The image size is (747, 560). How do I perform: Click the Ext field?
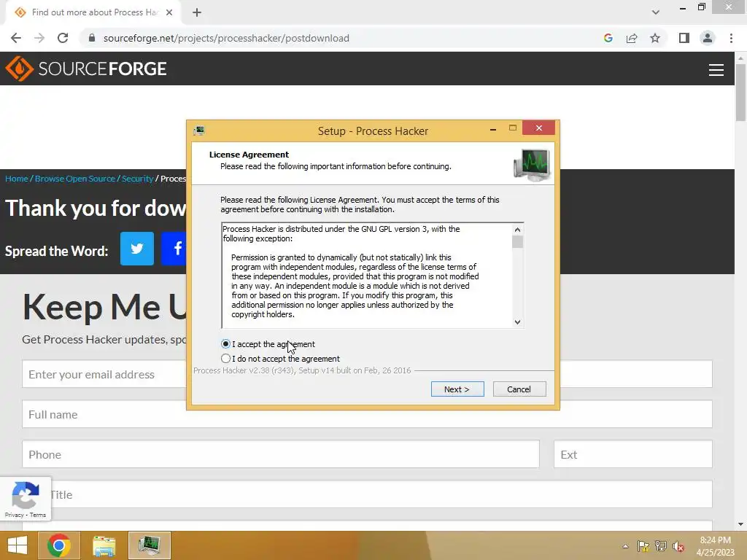coord(633,454)
